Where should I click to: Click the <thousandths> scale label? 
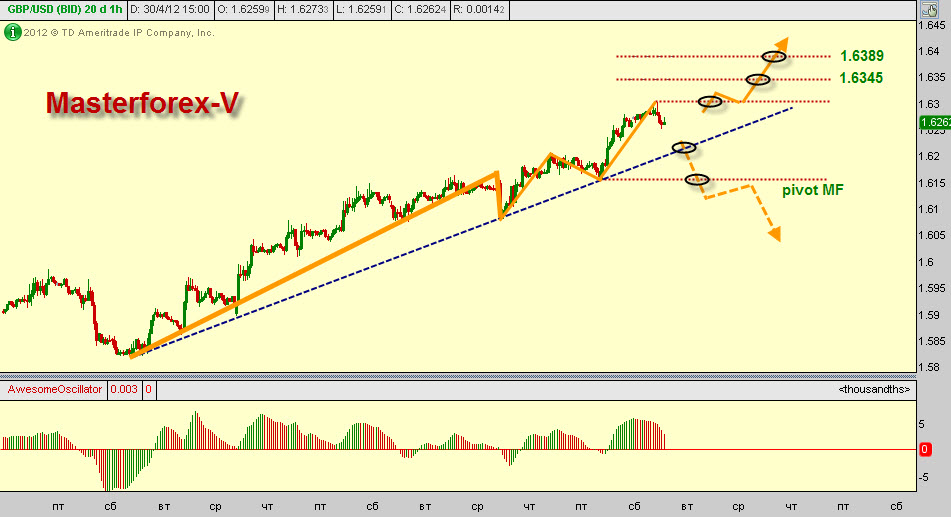pos(873,389)
